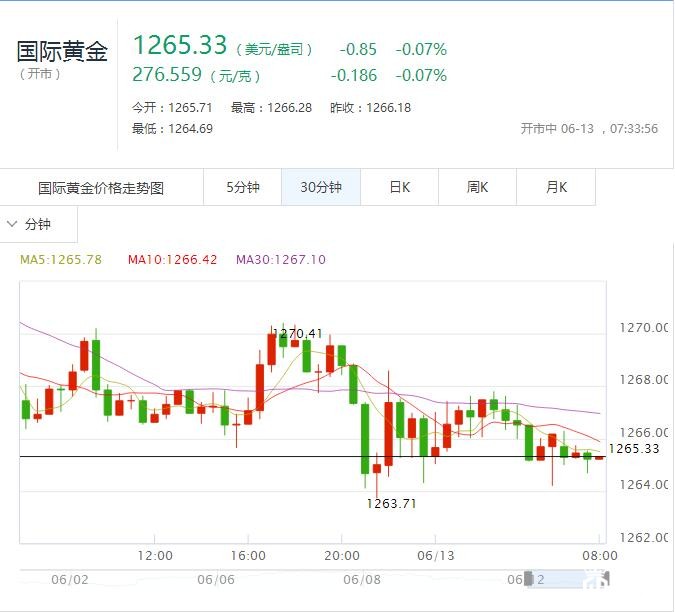Select the 30分钟 chart tab
675x612 pixels.
(321, 187)
